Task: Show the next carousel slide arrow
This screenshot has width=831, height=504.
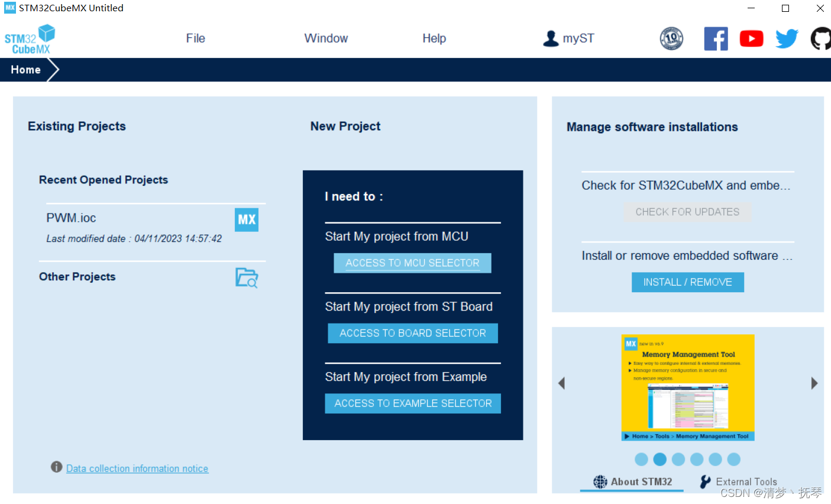Action: pos(814,383)
